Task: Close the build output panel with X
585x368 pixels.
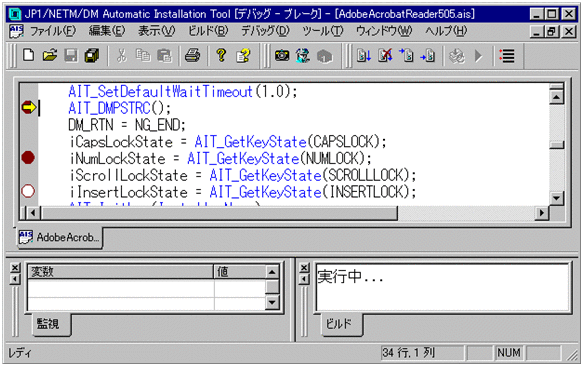Action: click(304, 268)
